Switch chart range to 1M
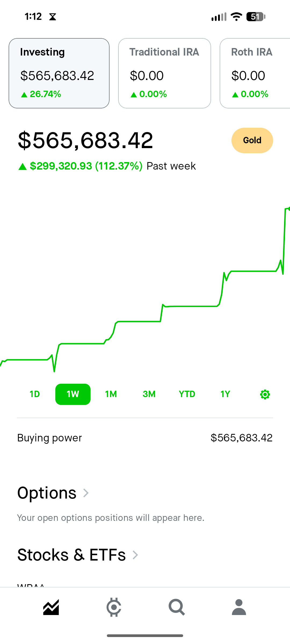The image size is (290, 644). pyautogui.click(x=111, y=394)
